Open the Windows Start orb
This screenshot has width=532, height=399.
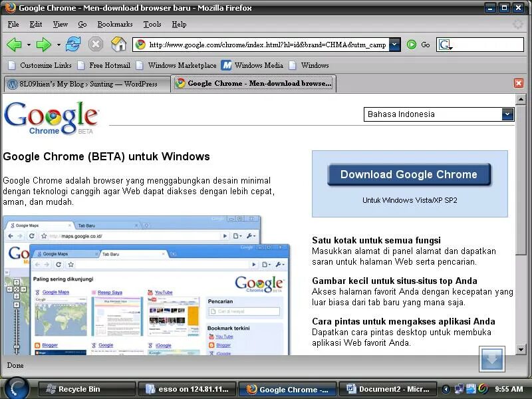[x=16, y=388]
